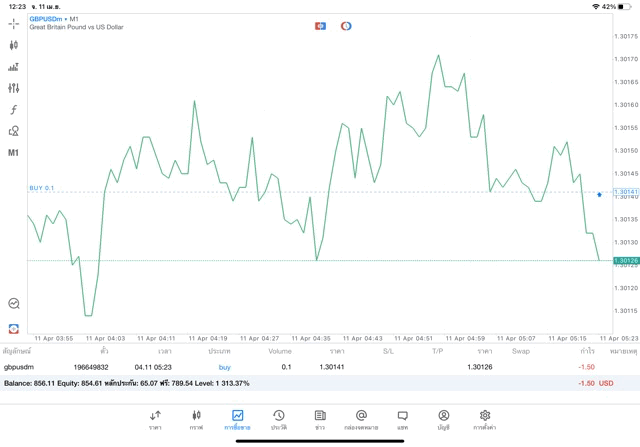Switch to the quotes (ราคา) tab
This screenshot has height=447, width=640.
point(155,420)
